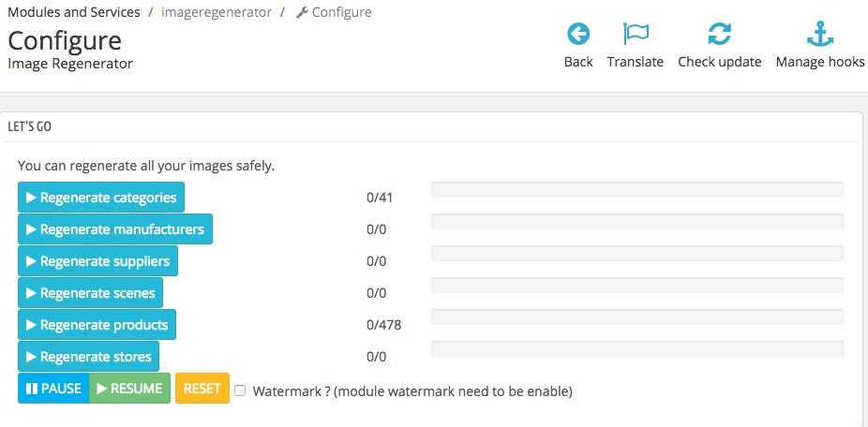Start Regenerate categories
The image size is (868, 427).
coord(101,198)
